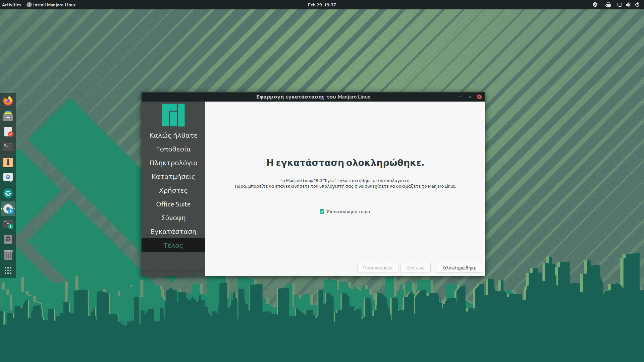Open the trash in the dock
Viewport: 644px width, 362px height.
(x=8, y=255)
